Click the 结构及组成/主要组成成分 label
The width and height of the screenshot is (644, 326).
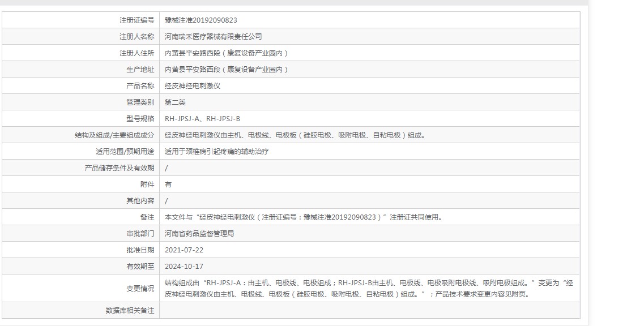pos(114,135)
